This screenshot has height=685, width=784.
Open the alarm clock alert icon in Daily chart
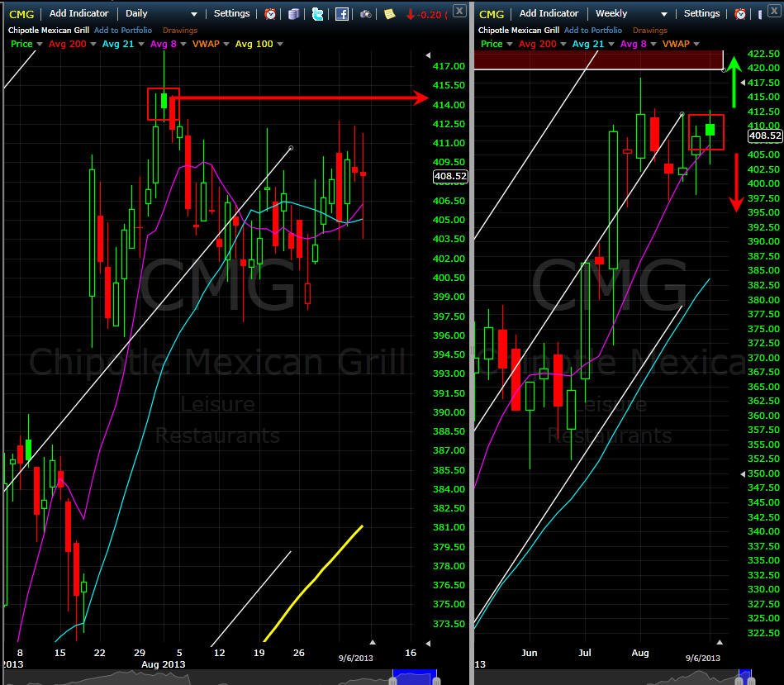click(270, 14)
